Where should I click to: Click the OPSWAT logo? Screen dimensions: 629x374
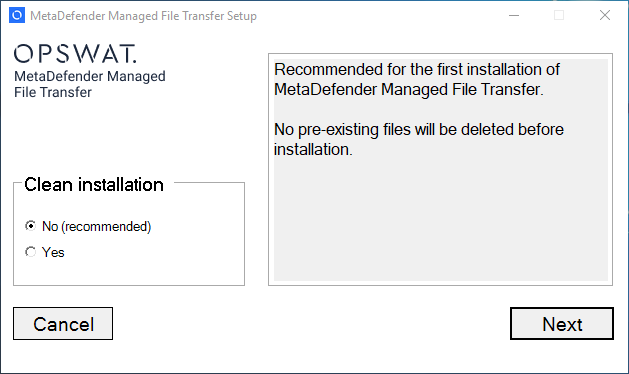tap(75, 54)
